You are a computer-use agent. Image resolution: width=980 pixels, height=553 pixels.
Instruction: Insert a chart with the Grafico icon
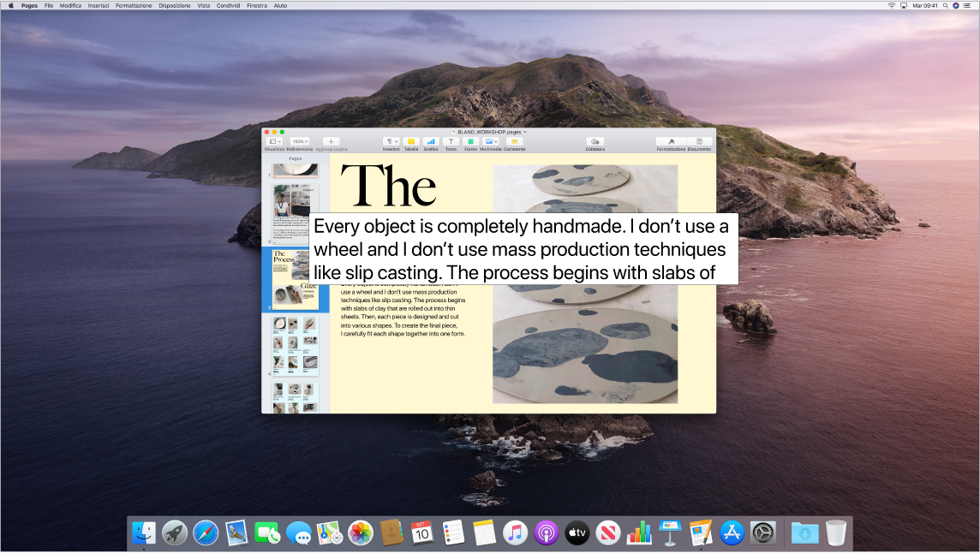tap(430, 141)
